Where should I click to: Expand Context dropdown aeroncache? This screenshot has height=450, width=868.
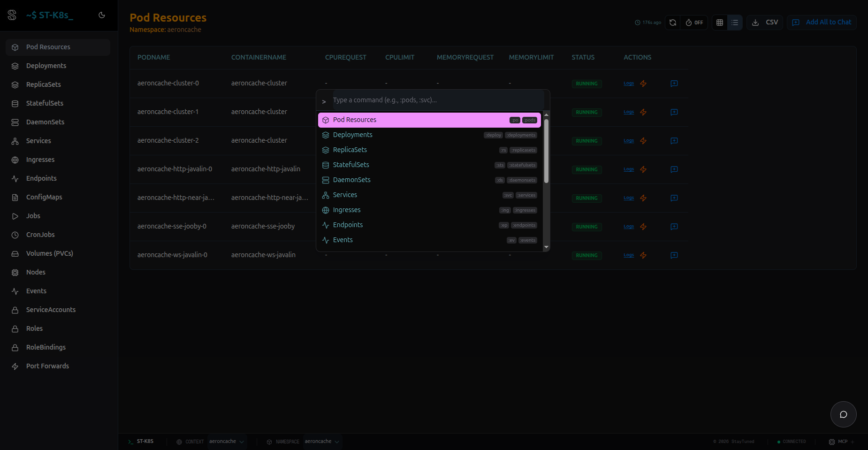click(227, 442)
